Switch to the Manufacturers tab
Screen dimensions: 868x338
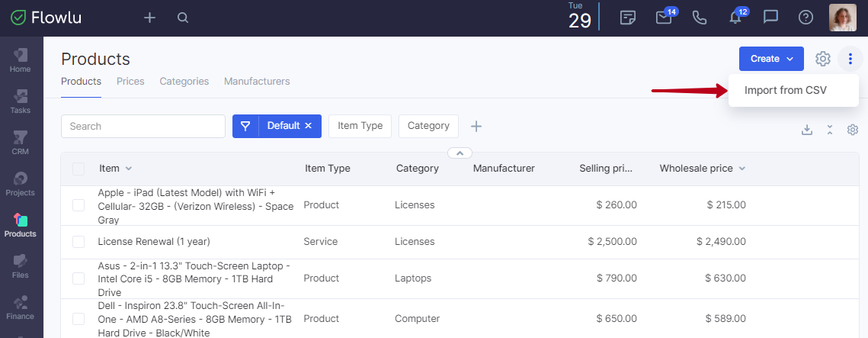(257, 82)
